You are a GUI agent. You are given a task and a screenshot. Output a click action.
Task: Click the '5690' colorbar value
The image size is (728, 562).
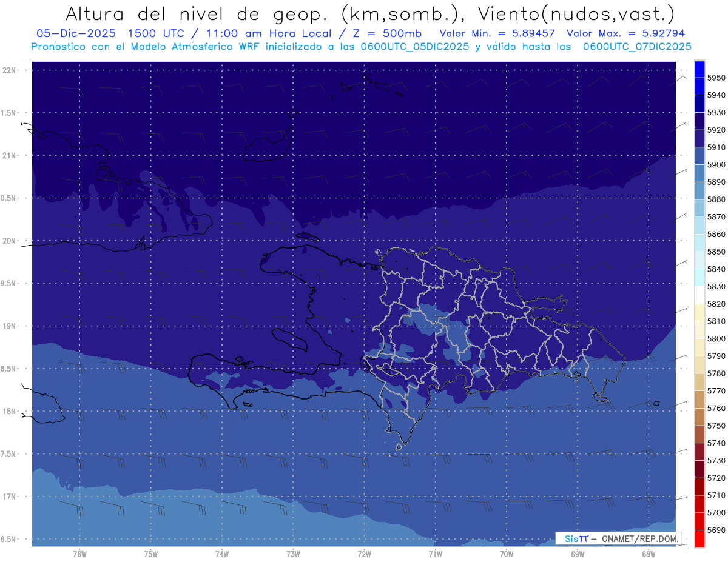716,530
